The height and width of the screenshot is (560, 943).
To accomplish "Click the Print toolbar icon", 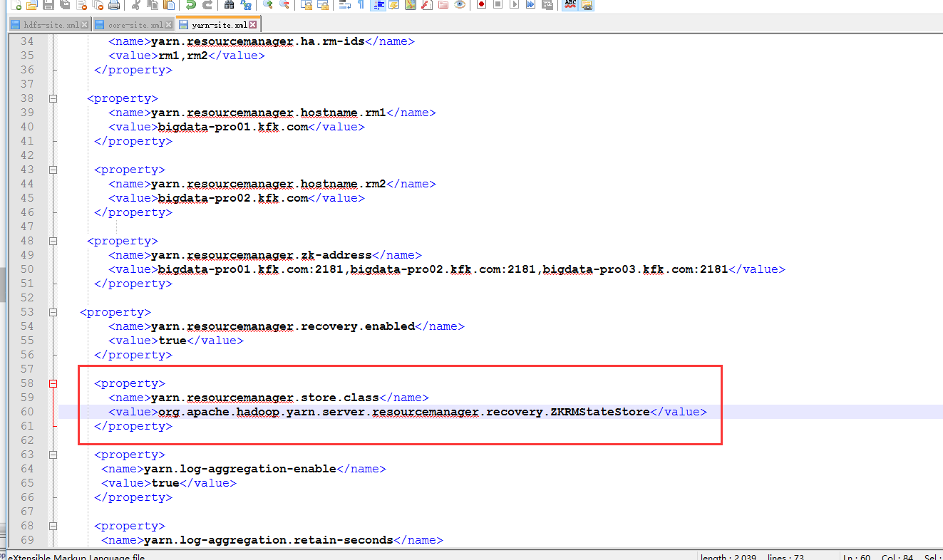I will click(113, 4).
